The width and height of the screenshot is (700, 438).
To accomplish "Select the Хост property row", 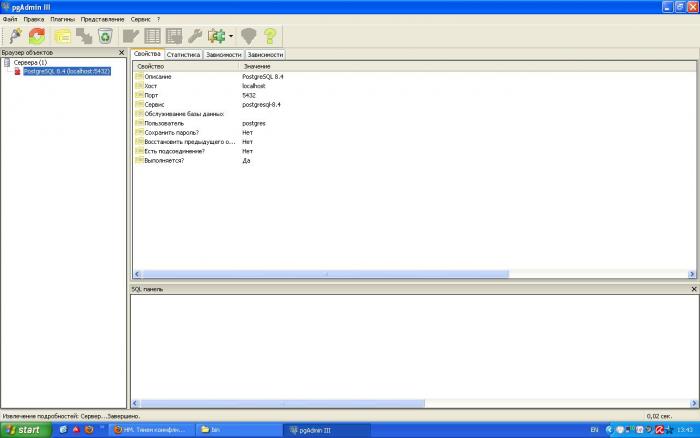I will [414, 86].
